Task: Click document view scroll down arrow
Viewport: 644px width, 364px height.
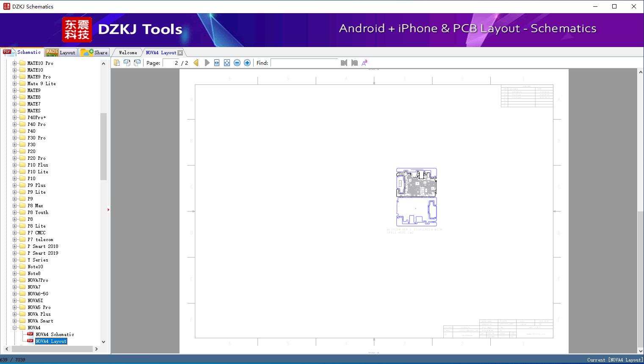Action: 640,350
